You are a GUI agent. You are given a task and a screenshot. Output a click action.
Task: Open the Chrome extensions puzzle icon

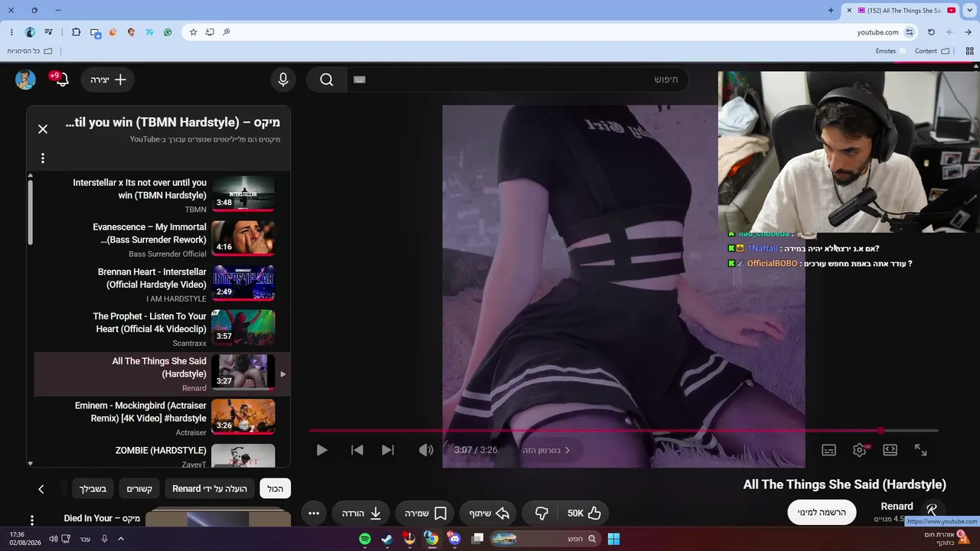(x=76, y=32)
